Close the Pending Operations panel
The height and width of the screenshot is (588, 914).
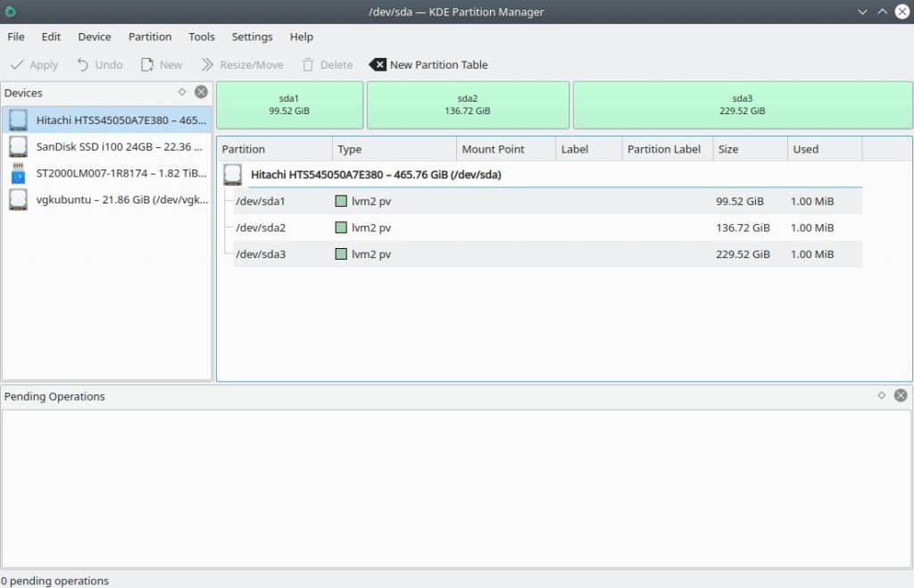(901, 395)
